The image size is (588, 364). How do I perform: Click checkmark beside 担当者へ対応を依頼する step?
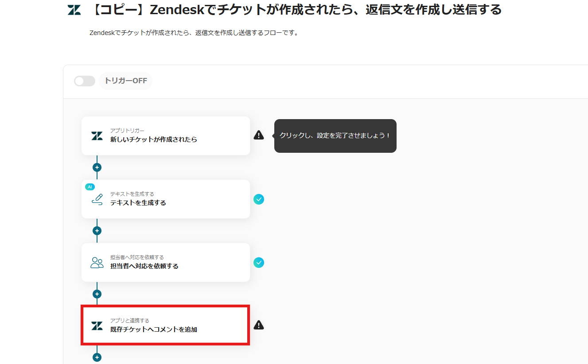coord(259,263)
